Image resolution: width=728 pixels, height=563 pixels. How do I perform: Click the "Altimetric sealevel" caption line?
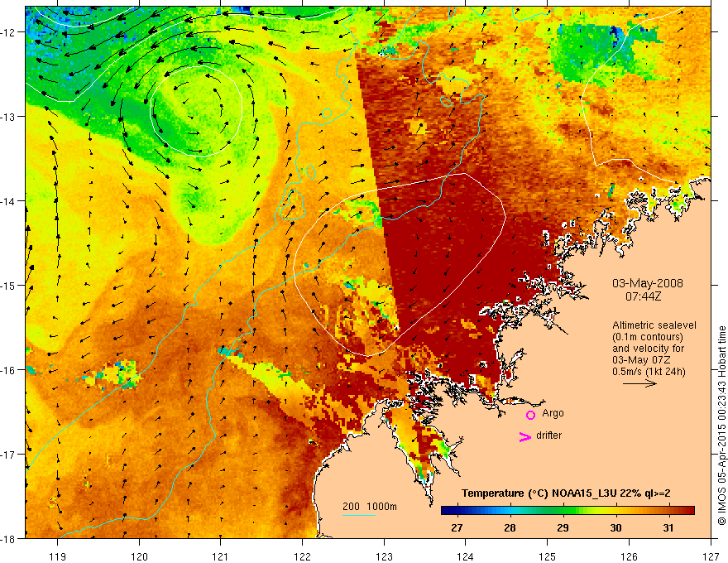pos(654,325)
